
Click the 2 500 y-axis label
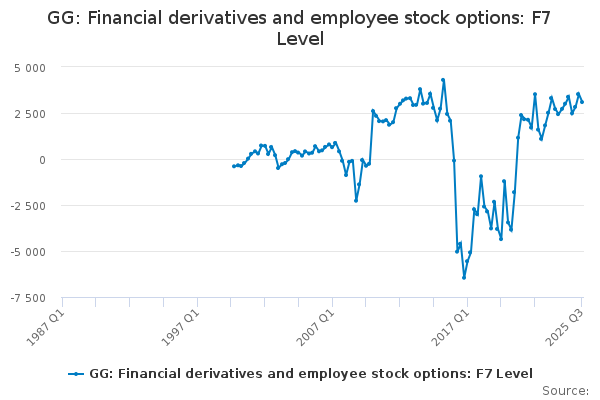(x=30, y=114)
